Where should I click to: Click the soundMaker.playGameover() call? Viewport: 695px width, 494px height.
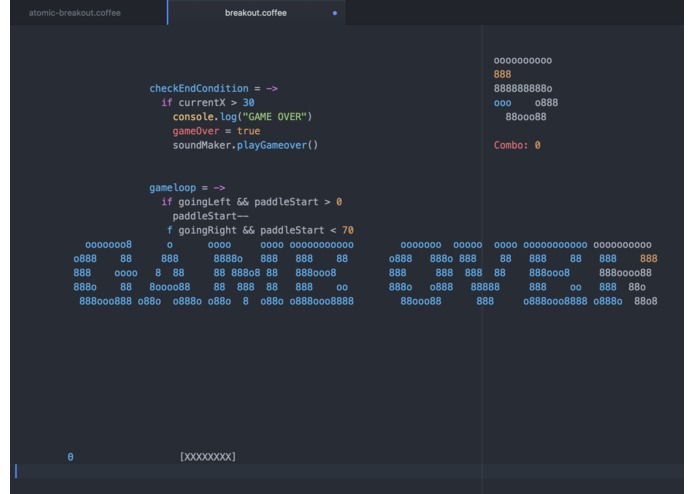tap(245, 145)
